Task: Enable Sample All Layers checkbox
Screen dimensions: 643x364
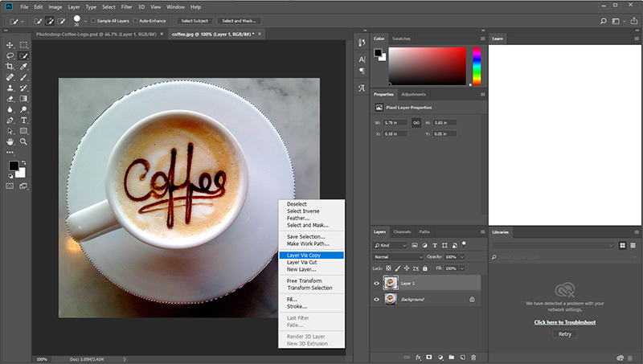Action: click(94, 20)
